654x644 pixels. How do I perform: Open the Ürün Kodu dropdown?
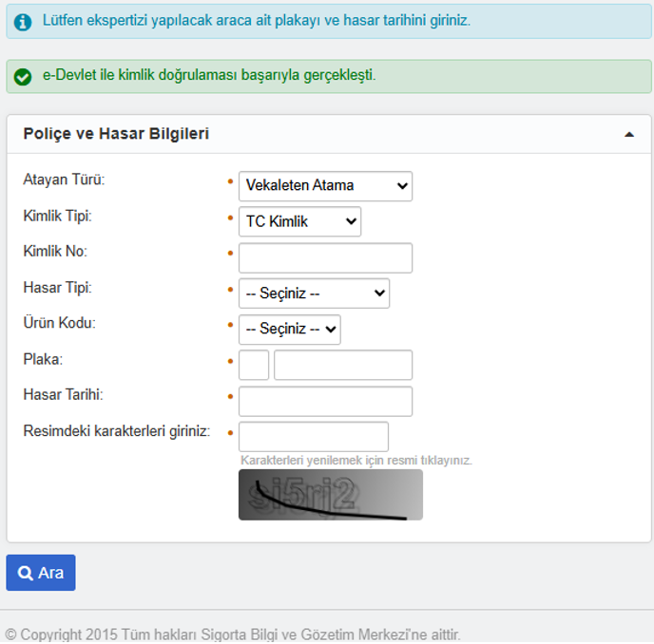pos(289,329)
